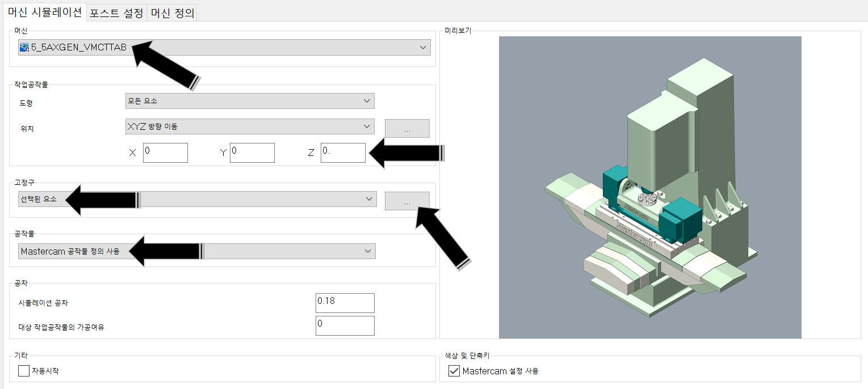Click the 시뮬레이션 공차 field with 0.18

(x=345, y=303)
